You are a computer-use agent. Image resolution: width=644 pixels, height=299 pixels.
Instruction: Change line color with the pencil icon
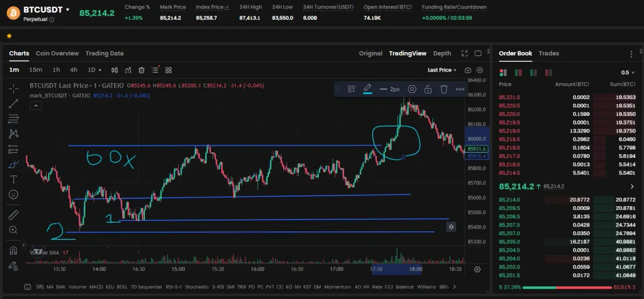[368, 89]
